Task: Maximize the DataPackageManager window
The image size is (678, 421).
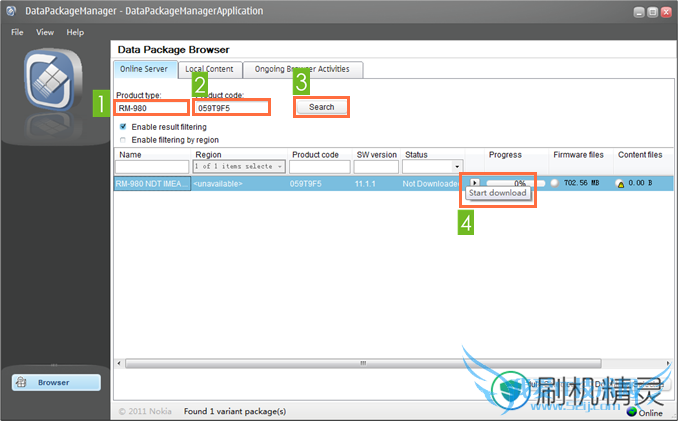Action: 652,12
